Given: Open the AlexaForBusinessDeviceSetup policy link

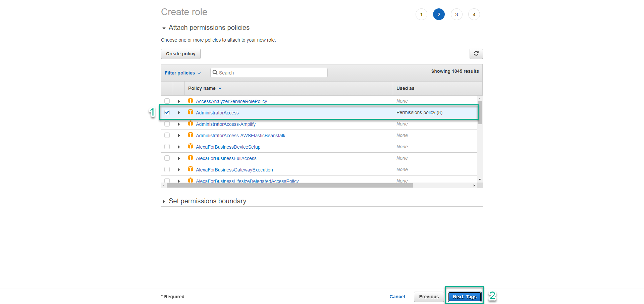Looking at the screenshot, I should (228, 147).
